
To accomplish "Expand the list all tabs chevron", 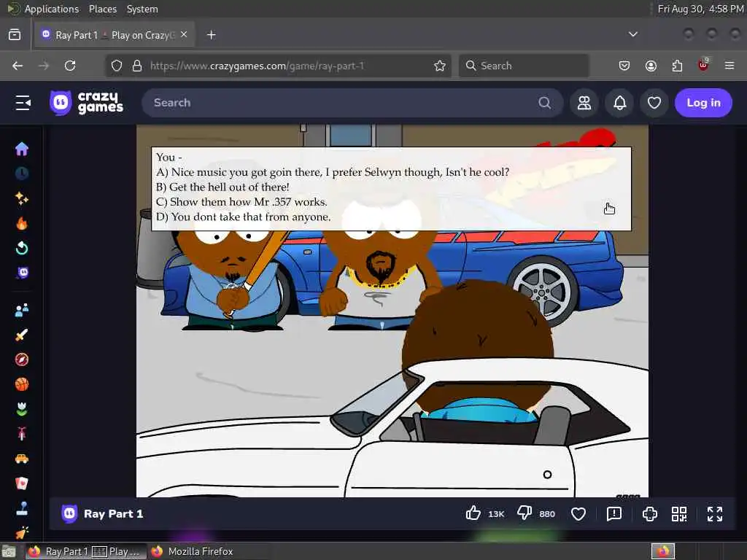I will pos(633,34).
